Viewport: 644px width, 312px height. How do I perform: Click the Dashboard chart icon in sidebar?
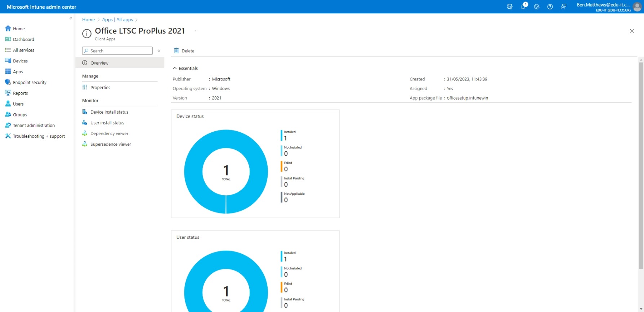point(8,39)
